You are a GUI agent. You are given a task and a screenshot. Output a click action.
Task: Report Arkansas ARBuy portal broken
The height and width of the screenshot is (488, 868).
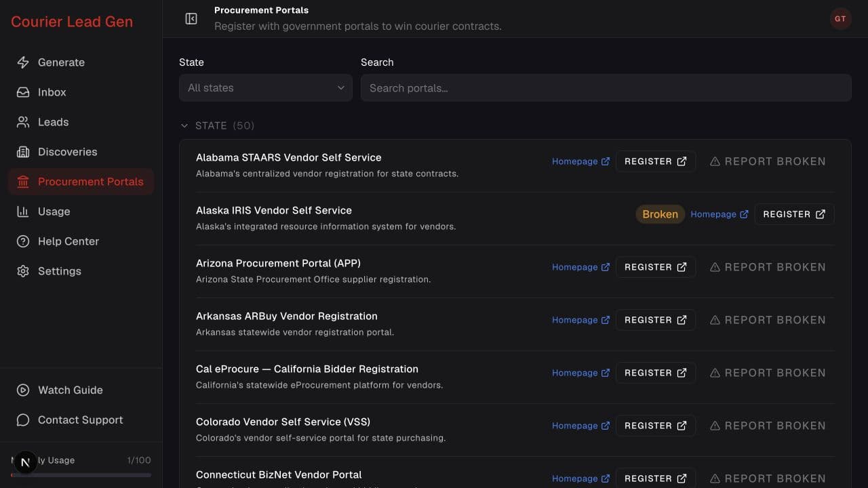click(768, 320)
